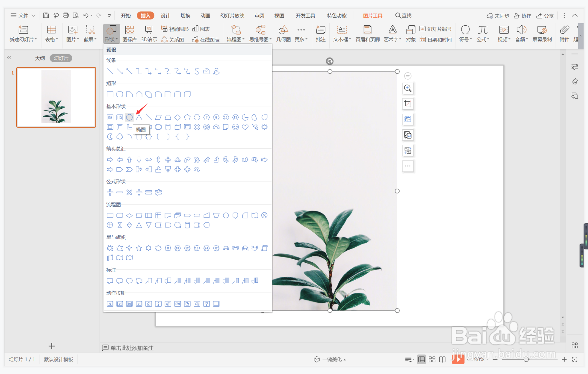Insert a comment with 批注
The height and width of the screenshot is (374, 588).
(x=321, y=34)
